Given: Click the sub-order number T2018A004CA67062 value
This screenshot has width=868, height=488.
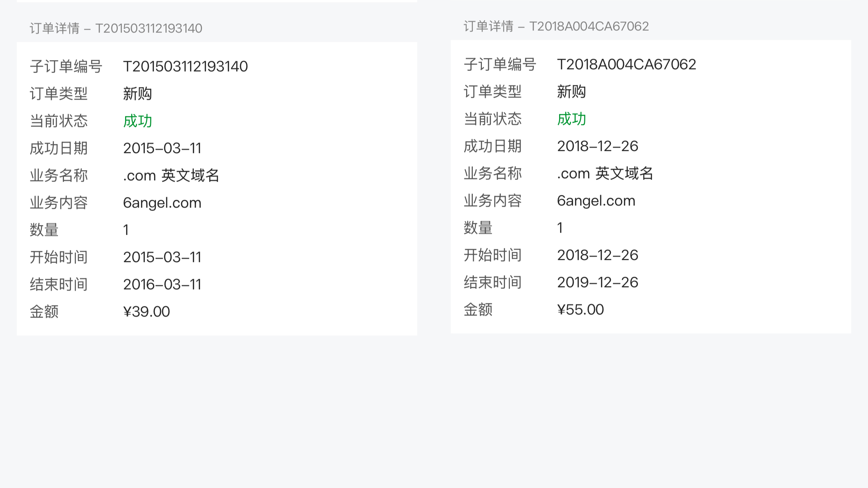Looking at the screenshot, I should point(627,64).
